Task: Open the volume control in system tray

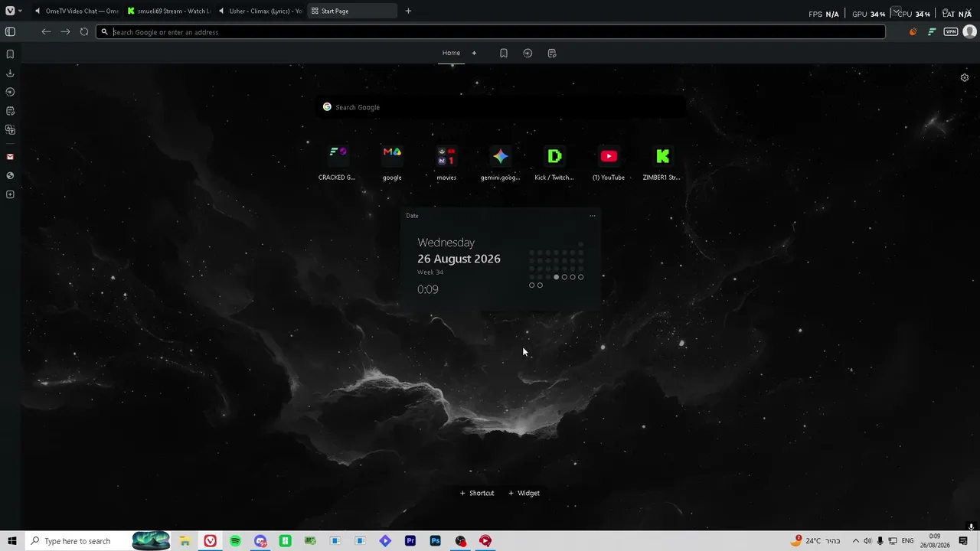Action: pyautogui.click(x=867, y=541)
